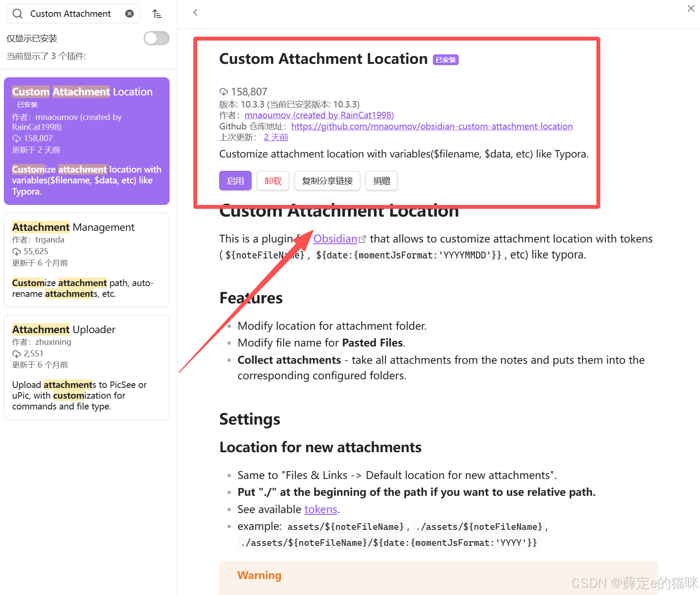Click the 作者: zhuxining author line

pos(41,342)
